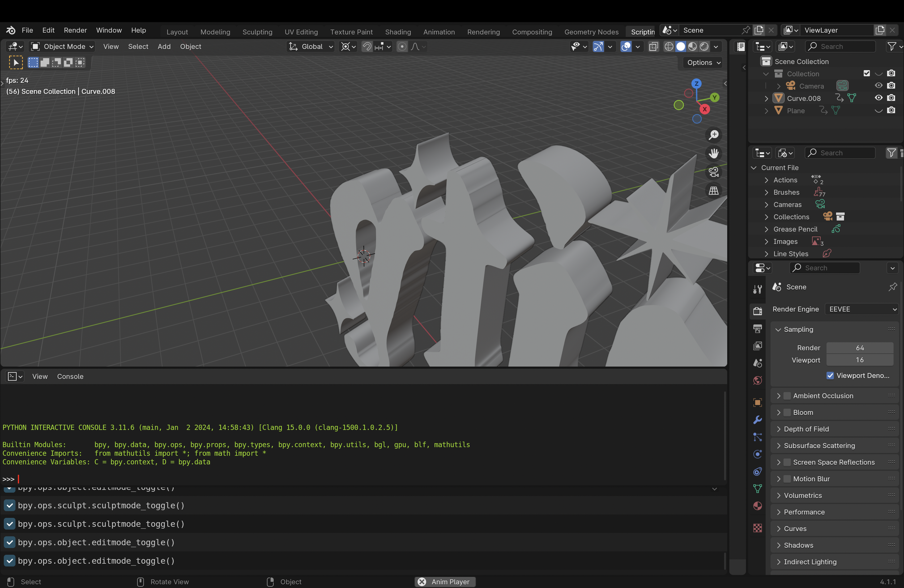Adjust the Viewport samples value field
Viewport: 904px width, 588px height.
860,360
